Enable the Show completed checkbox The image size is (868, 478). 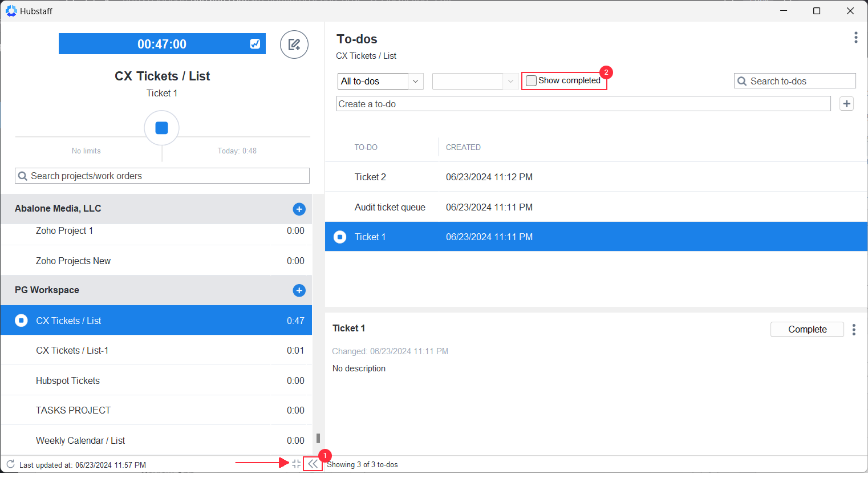531,81
